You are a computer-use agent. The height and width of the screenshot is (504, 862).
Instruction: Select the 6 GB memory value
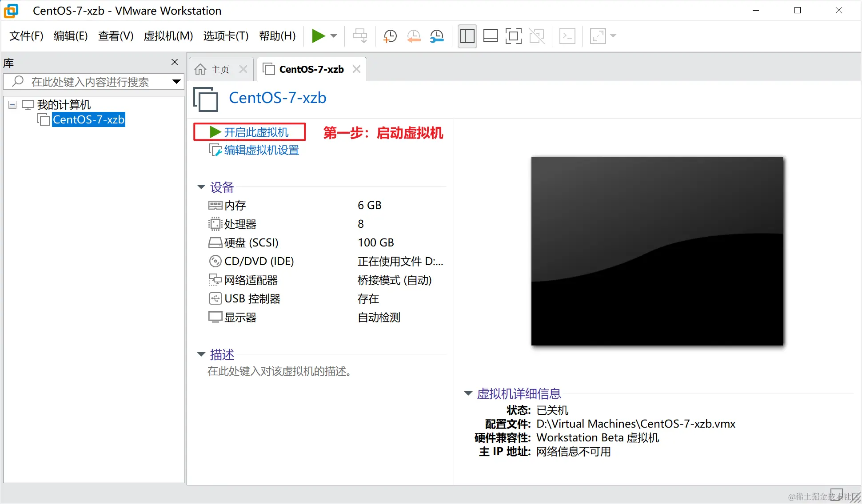coord(370,205)
